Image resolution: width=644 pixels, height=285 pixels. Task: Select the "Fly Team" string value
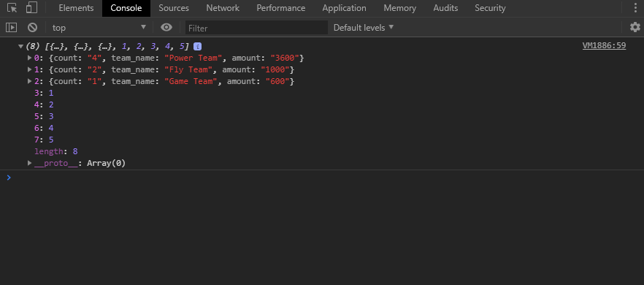point(188,69)
